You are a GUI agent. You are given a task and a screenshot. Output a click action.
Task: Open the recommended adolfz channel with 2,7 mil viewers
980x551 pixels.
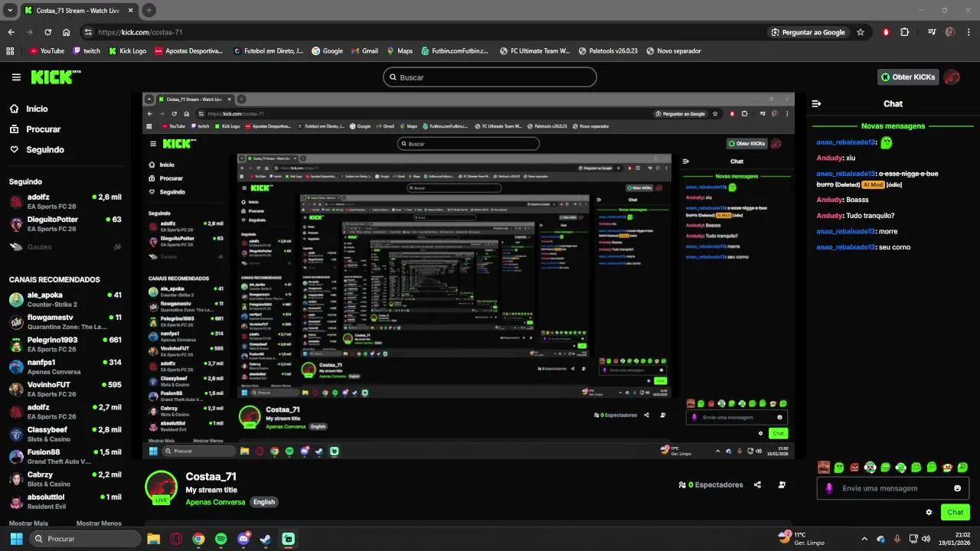coord(64,412)
